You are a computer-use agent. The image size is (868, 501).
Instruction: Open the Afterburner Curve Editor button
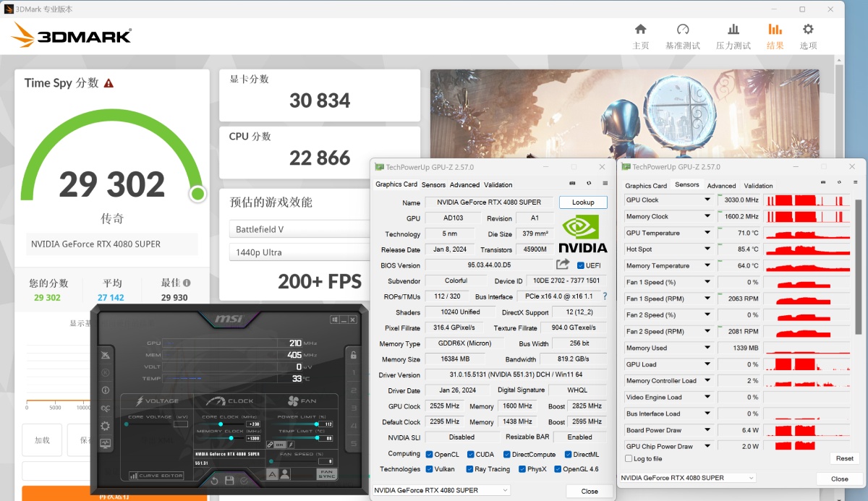click(156, 476)
